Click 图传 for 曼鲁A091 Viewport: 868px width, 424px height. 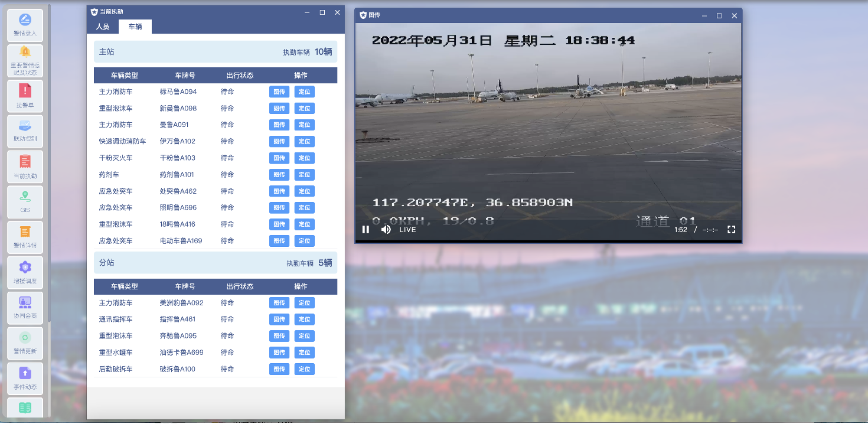[279, 125]
